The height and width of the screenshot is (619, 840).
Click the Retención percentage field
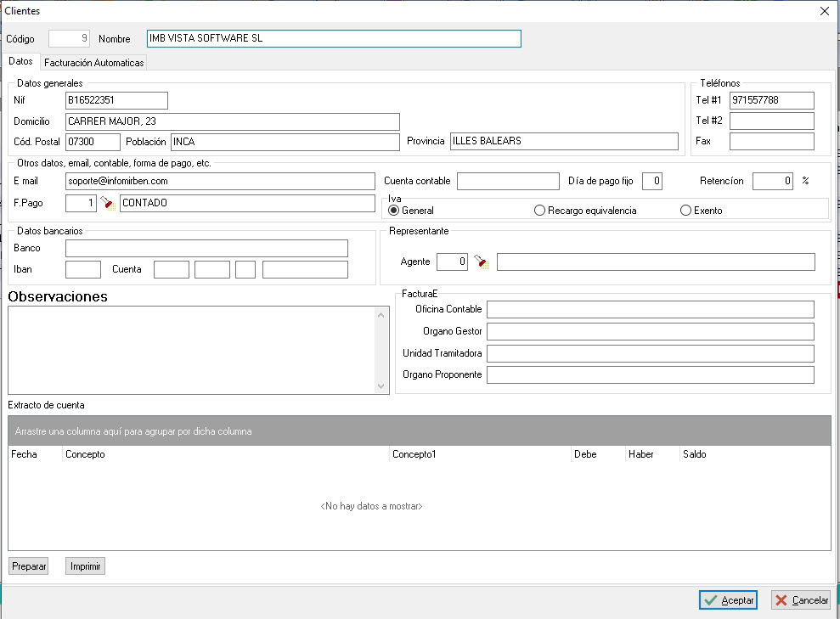pos(773,181)
